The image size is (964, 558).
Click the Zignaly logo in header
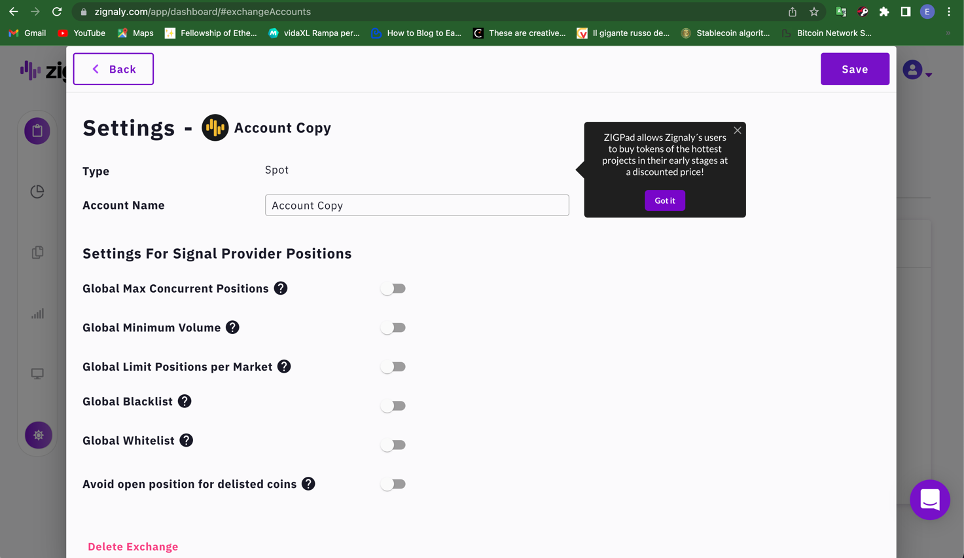coord(43,71)
